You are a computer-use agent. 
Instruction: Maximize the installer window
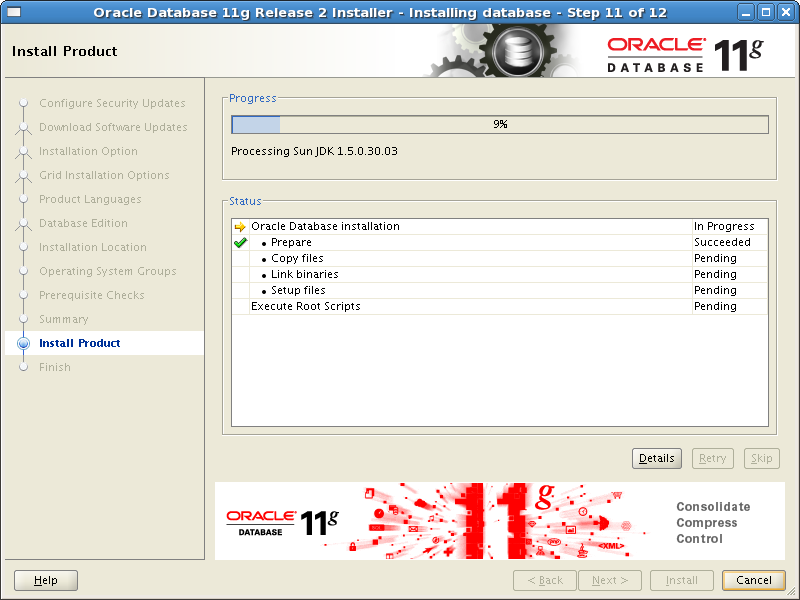766,12
